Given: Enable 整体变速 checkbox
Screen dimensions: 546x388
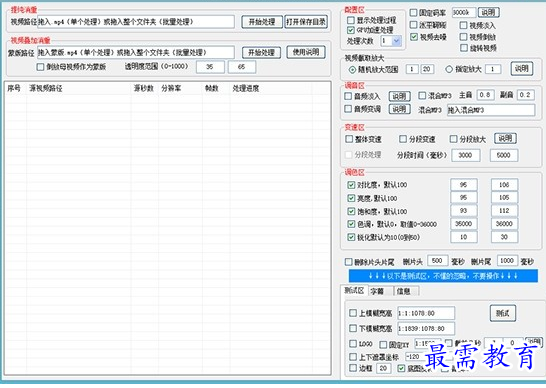Looking at the screenshot, I should pyautogui.click(x=349, y=139).
